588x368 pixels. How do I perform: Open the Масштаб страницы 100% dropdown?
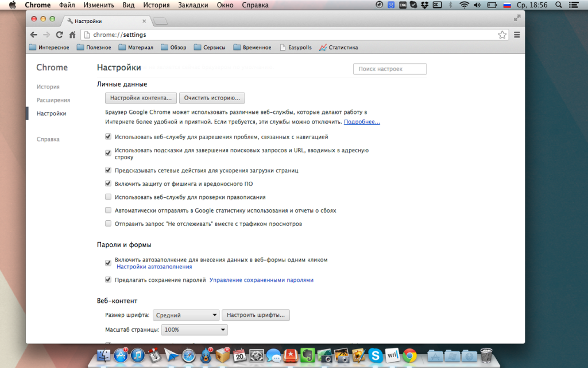pos(194,329)
